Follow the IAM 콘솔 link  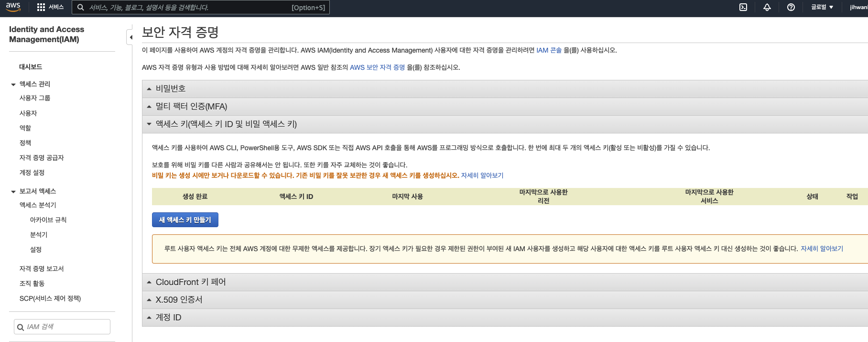[x=549, y=50]
